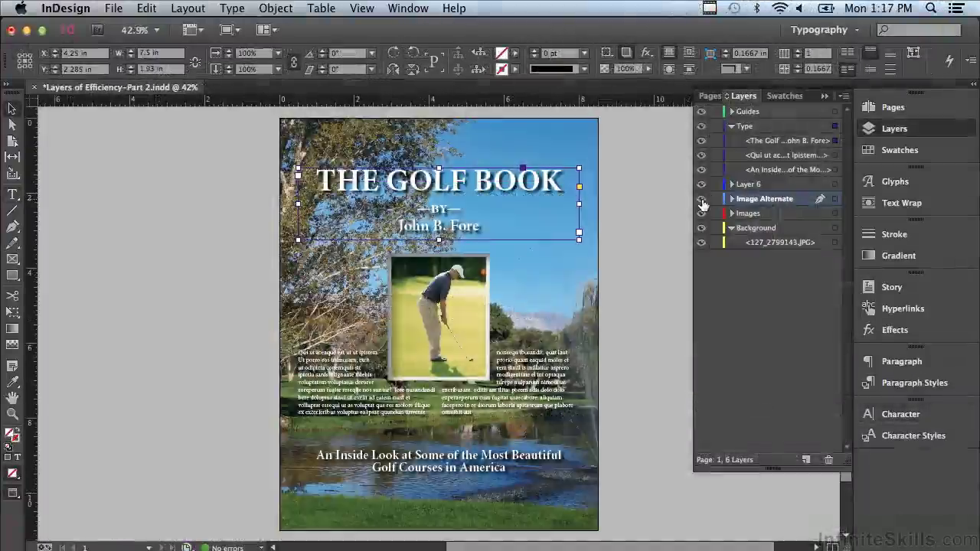This screenshot has width=980, height=551.
Task: Open the Story panel
Action: click(891, 287)
